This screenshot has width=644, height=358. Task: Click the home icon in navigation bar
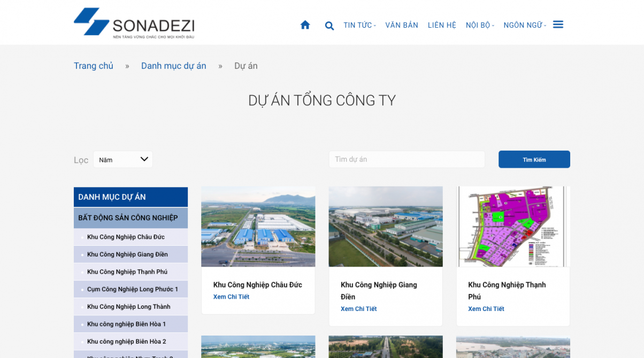click(x=305, y=25)
